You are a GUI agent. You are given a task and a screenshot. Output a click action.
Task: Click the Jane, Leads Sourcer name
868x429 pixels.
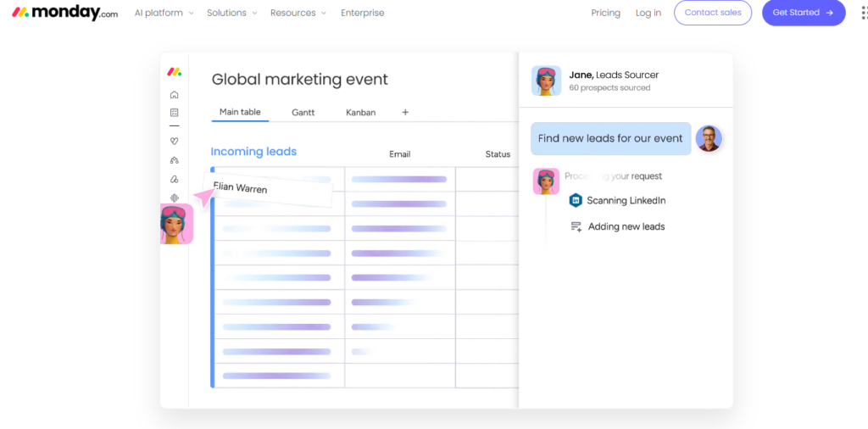[614, 75]
